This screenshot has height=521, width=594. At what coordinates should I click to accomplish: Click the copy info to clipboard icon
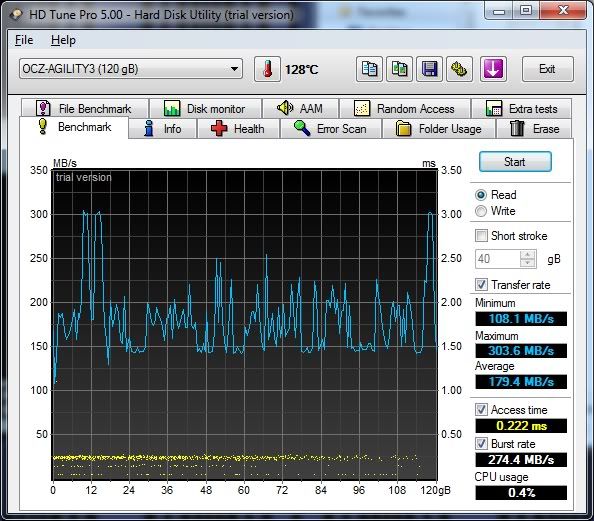click(x=369, y=69)
